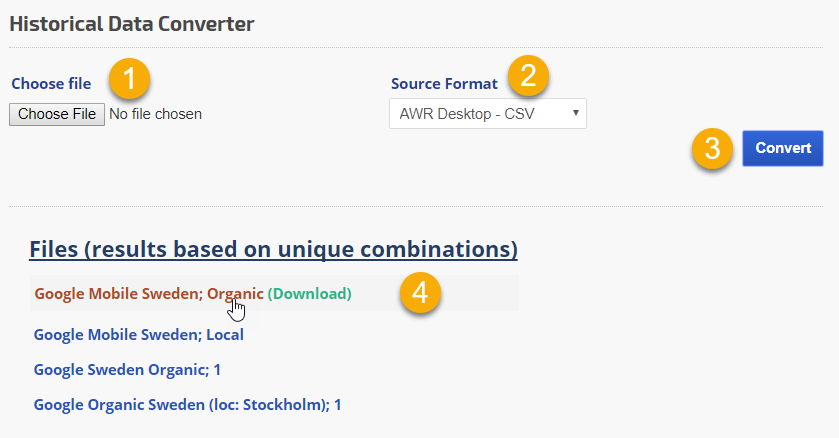Open Google Mobile Sweden; Organic file
The image size is (839, 438).
(x=149, y=294)
